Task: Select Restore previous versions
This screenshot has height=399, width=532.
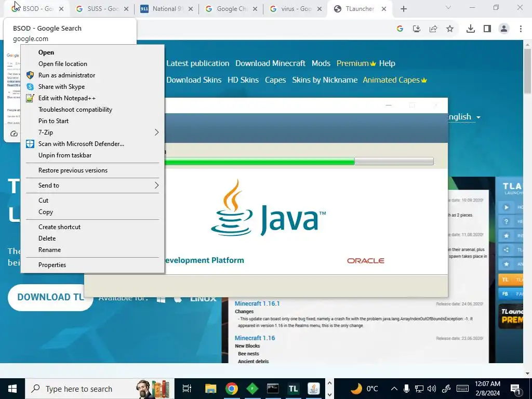Action: pos(92,170)
